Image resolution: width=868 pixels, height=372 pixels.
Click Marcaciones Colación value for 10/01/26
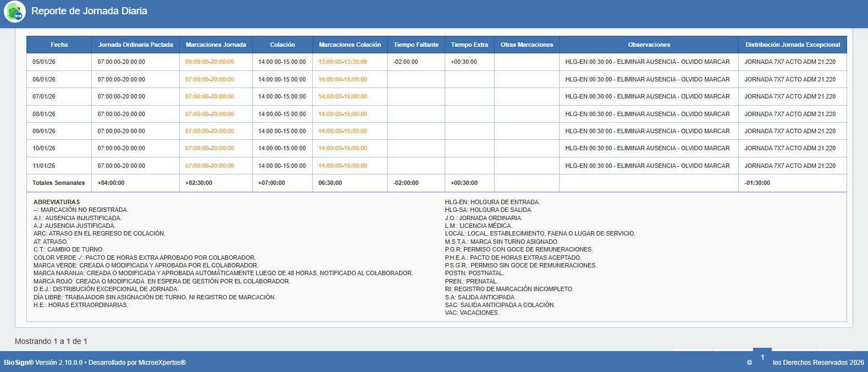(x=342, y=148)
